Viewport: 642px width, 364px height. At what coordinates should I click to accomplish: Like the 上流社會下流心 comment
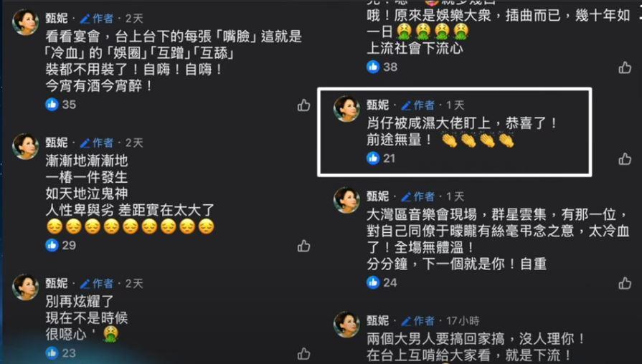pos(625,67)
